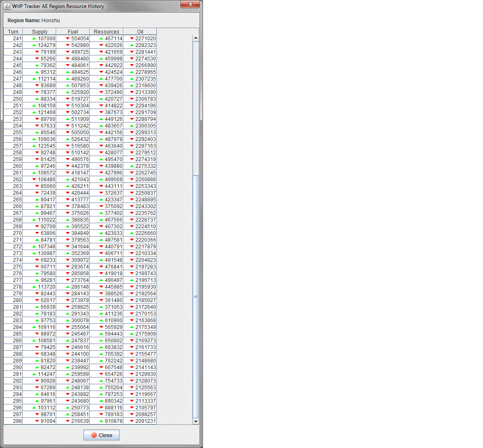The image size is (483, 448).
Task: Click the Fuel column header
Action: pos(73,32)
